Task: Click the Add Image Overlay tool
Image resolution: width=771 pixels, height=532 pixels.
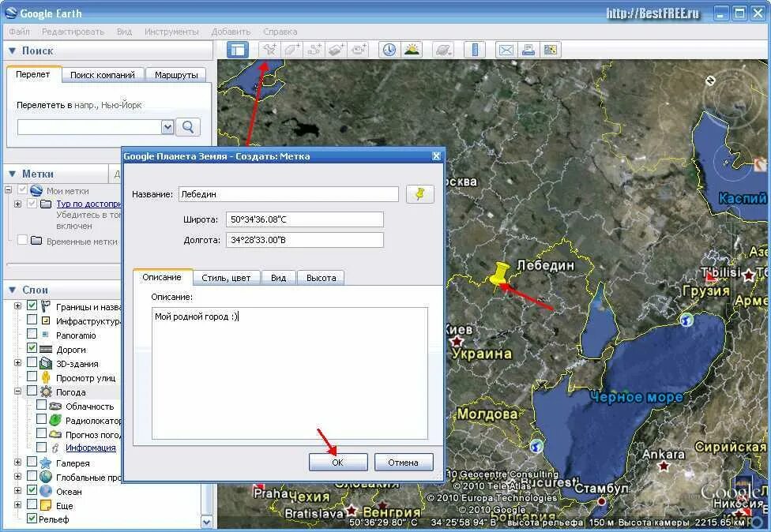Action: [x=337, y=50]
